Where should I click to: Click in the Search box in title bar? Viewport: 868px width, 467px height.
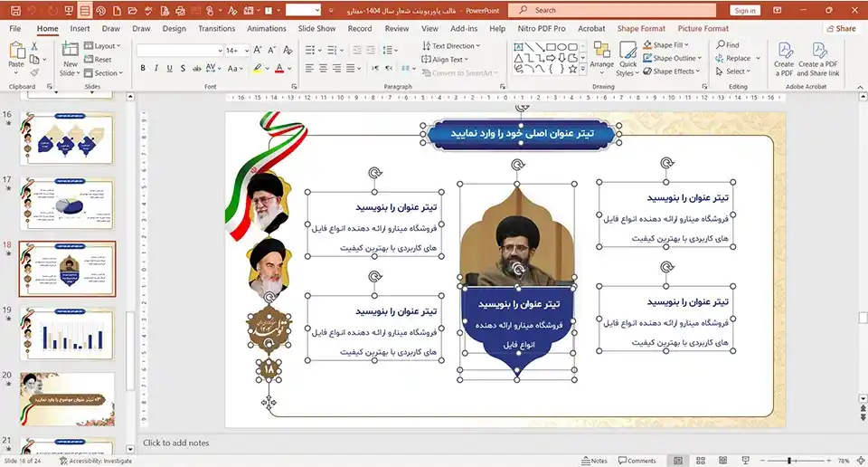pyautogui.click(x=610, y=11)
